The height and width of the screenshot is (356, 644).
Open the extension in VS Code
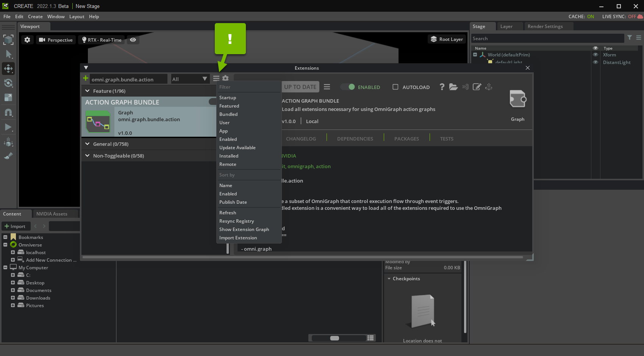tap(465, 87)
